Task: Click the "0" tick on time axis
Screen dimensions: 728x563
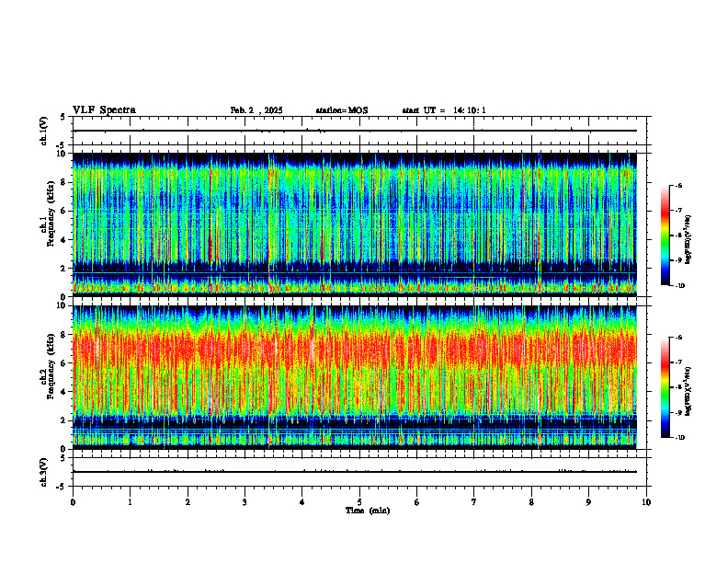Action: click(x=73, y=502)
